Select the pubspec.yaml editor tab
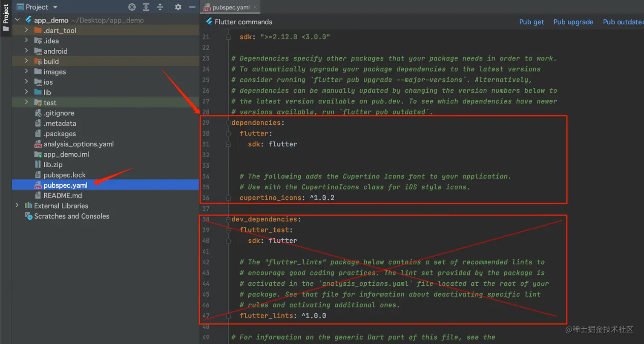The image size is (644, 344). (230, 7)
